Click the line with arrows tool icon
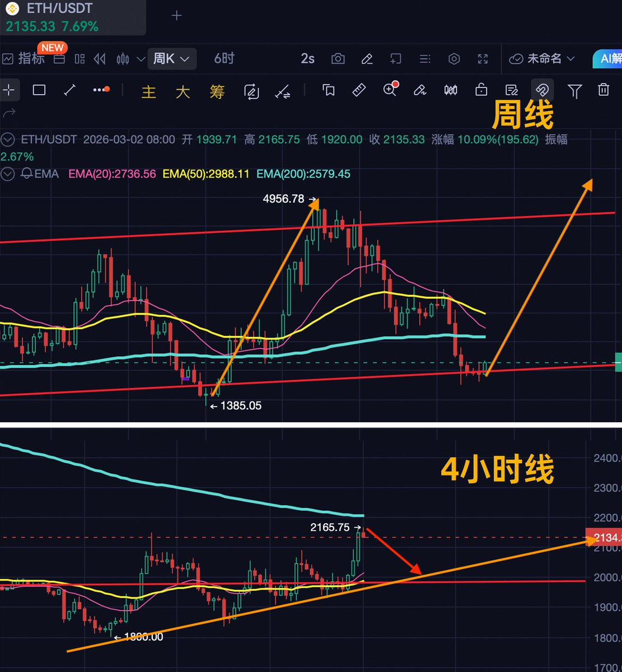 [x=283, y=91]
